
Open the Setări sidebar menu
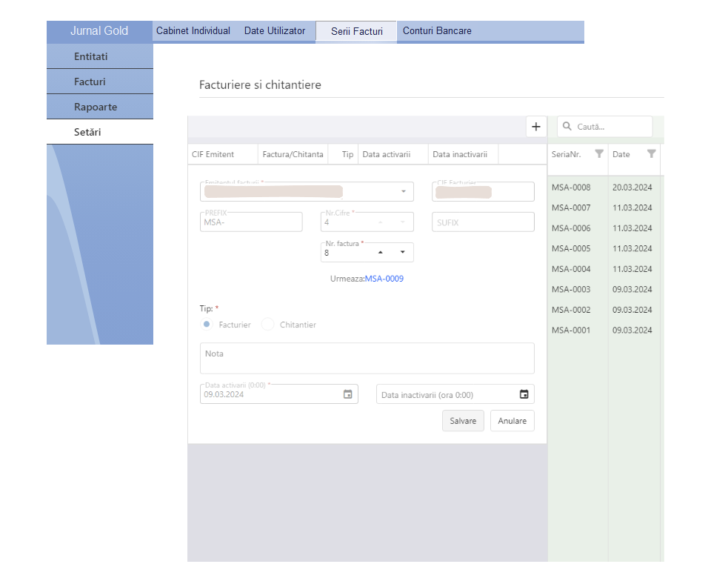point(100,132)
